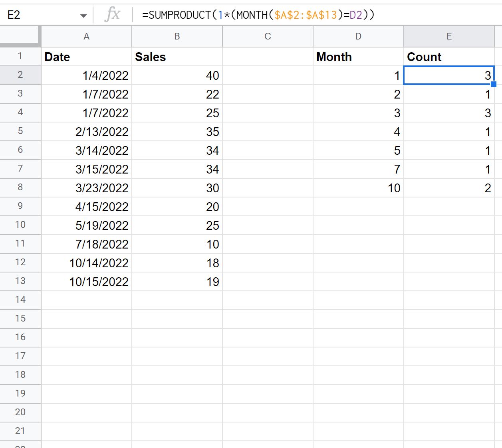This screenshot has width=502, height=448.
Task: Click the blue fill handle on cell E2
Action: pyautogui.click(x=494, y=84)
